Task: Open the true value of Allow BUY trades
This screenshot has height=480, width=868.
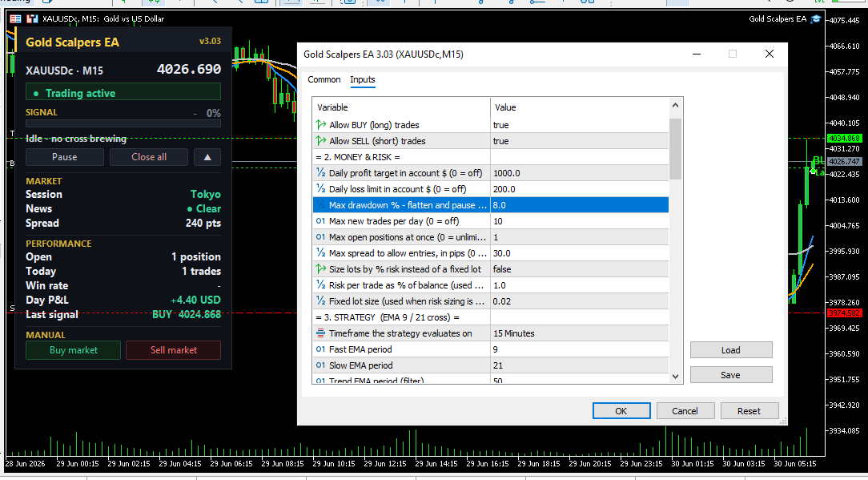Action: [x=580, y=125]
